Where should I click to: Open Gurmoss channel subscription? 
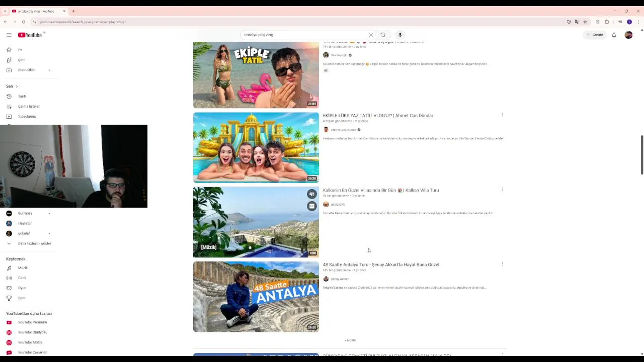click(x=25, y=213)
